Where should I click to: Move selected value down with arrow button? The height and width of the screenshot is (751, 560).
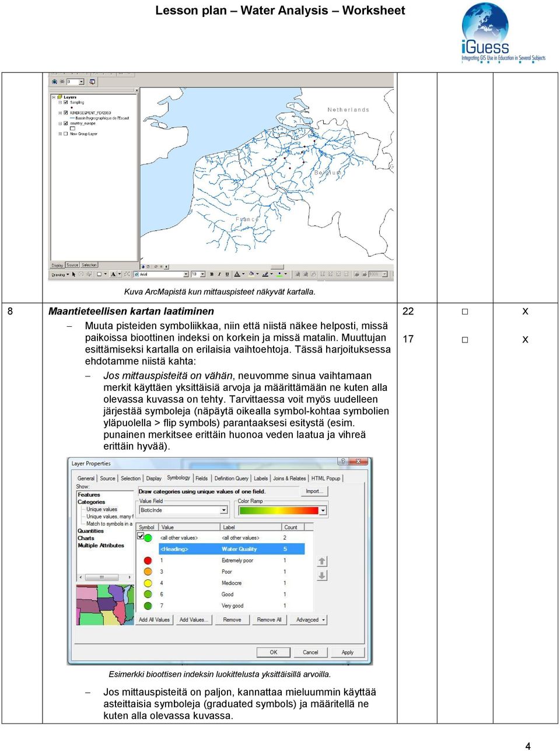pos(322,575)
